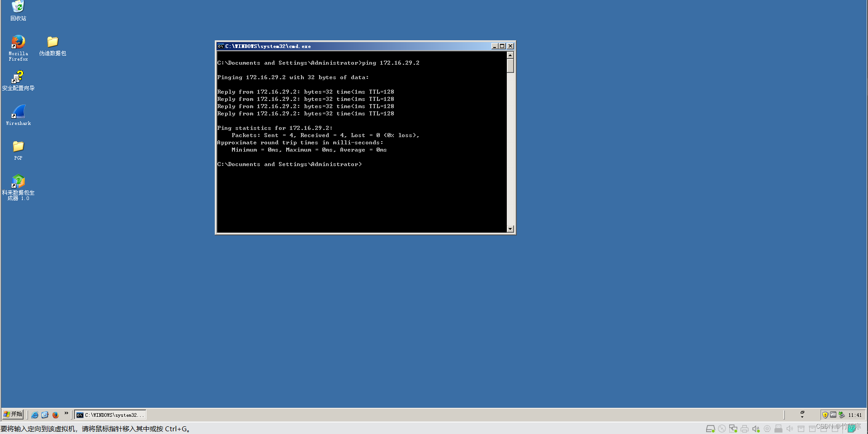This screenshot has height=434, width=868.
Task: Launch Firefox from the Quick Launch bar
Action: (55, 415)
